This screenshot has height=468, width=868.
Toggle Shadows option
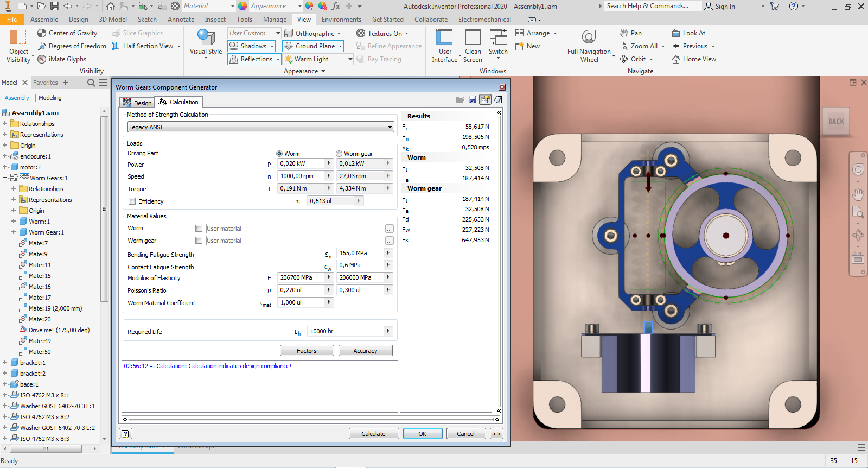click(x=248, y=46)
